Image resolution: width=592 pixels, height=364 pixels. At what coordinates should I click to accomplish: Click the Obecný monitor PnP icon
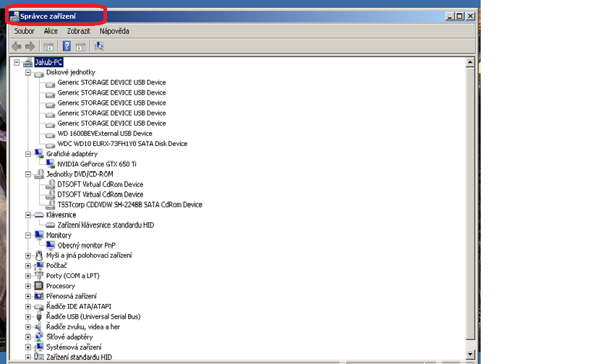50,245
